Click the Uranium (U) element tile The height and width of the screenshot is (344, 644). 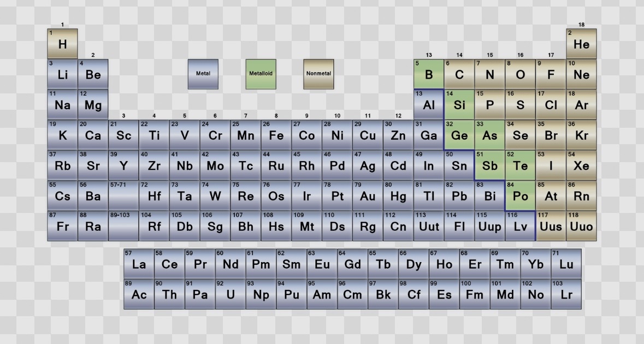click(x=230, y=294)
